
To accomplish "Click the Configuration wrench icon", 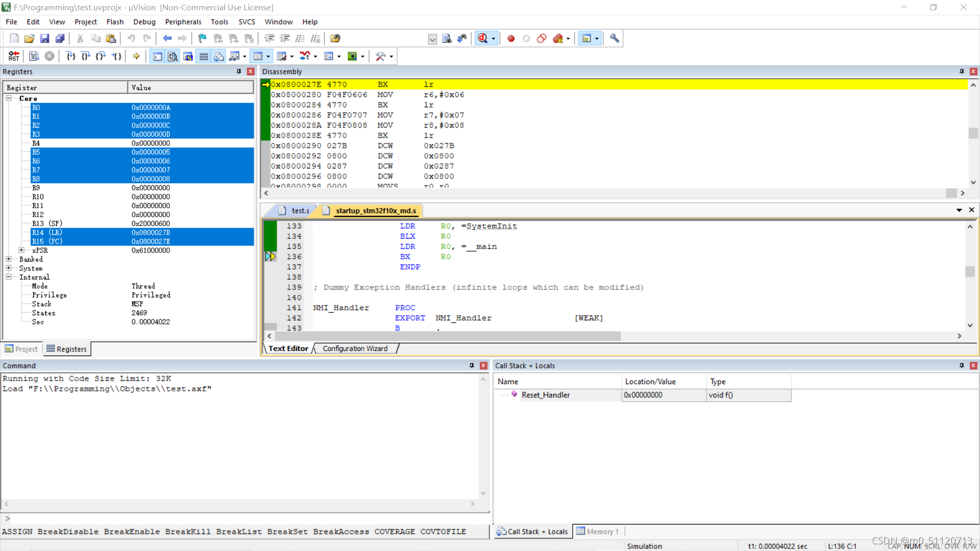I will coord(614,38).
